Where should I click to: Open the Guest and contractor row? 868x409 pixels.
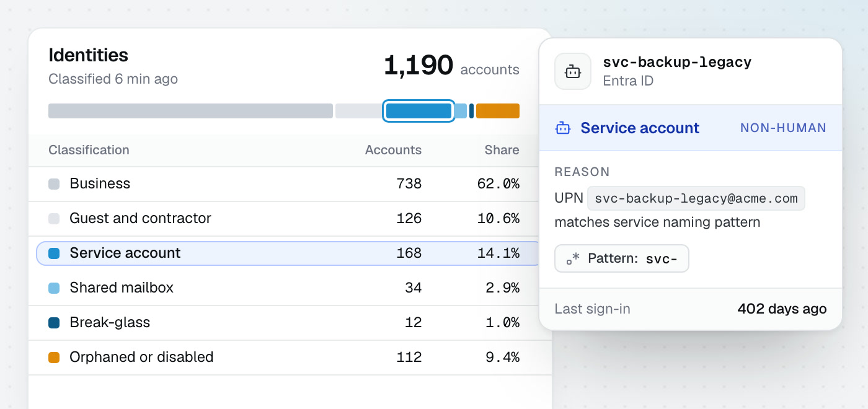pyautogui.click(x=290, y=219)
